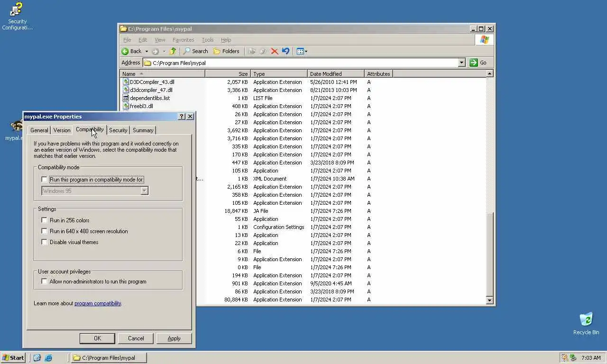Sort files by the Attributes column header
Viewport: 607px width, 364px height.
[378, 74]
